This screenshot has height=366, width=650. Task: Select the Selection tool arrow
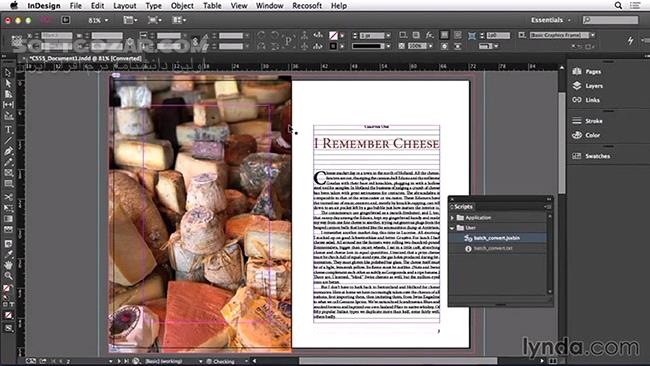pyautogui.click(x=8, y=73)
